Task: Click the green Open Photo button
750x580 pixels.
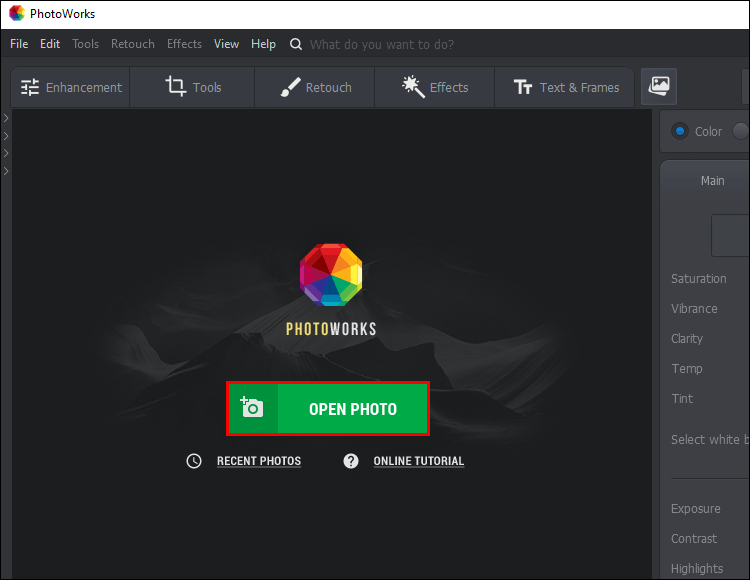Action: click(328, 409)
